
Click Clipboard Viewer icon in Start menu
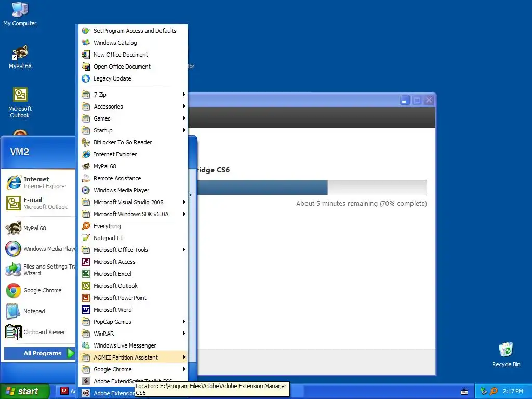point(13,332)
